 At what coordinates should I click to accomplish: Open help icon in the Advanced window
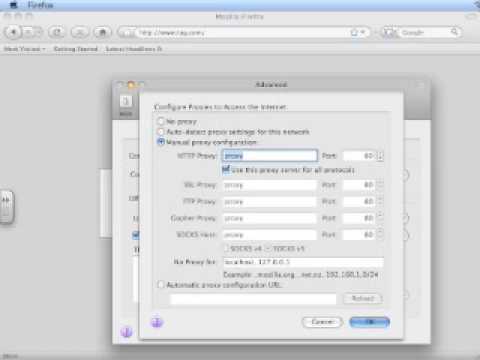tap(126, 332)
